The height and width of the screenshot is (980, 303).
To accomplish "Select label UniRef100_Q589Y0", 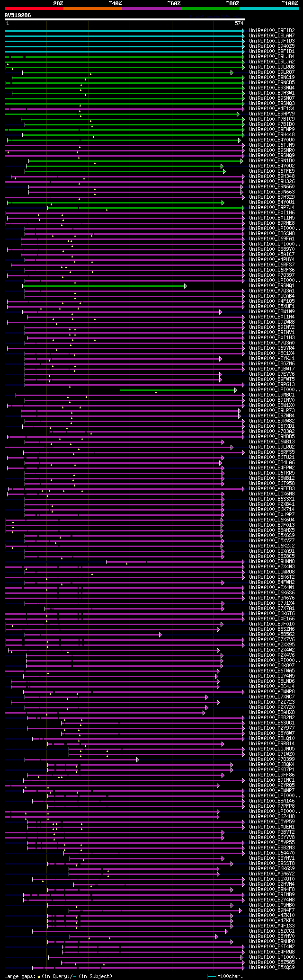I will pos(272,249).
